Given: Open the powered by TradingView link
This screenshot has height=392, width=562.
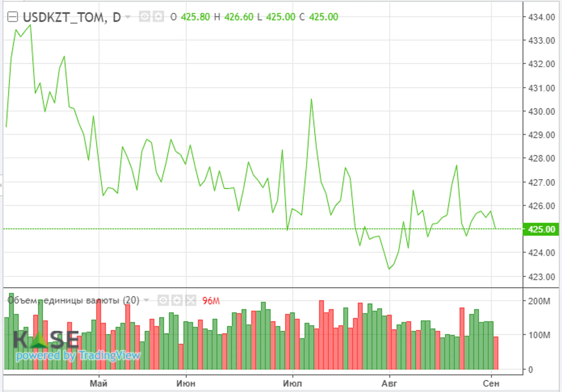Looking at the screenshot, I should pos(78,355).
